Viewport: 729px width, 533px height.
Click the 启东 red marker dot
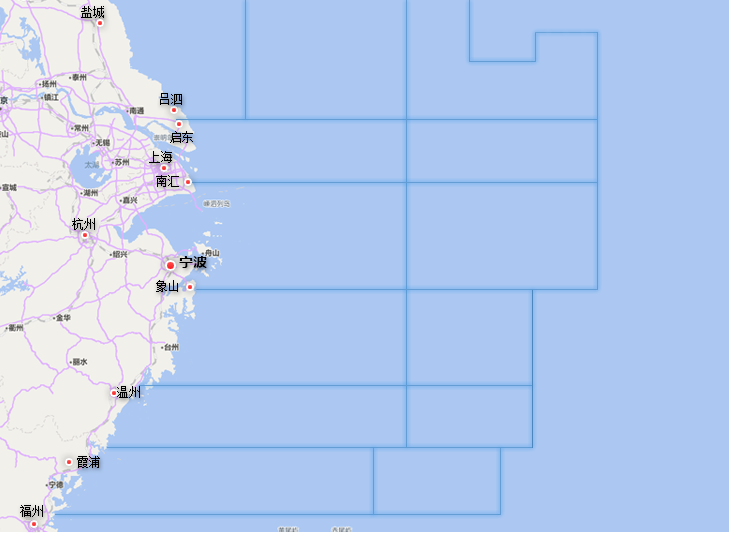179,124
